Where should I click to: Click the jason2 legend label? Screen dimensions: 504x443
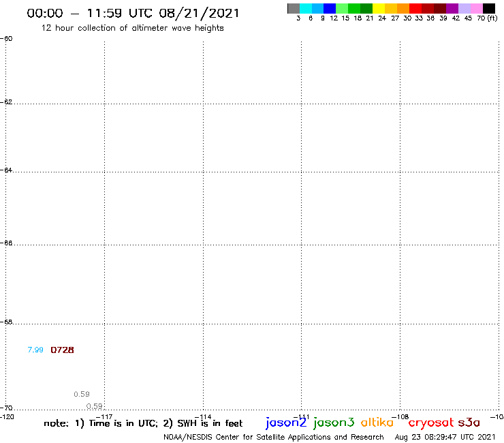[286, 423]
